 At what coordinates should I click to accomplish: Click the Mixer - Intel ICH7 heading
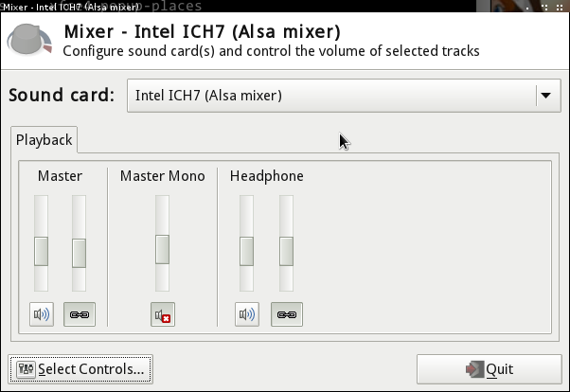tap(202, 31)
